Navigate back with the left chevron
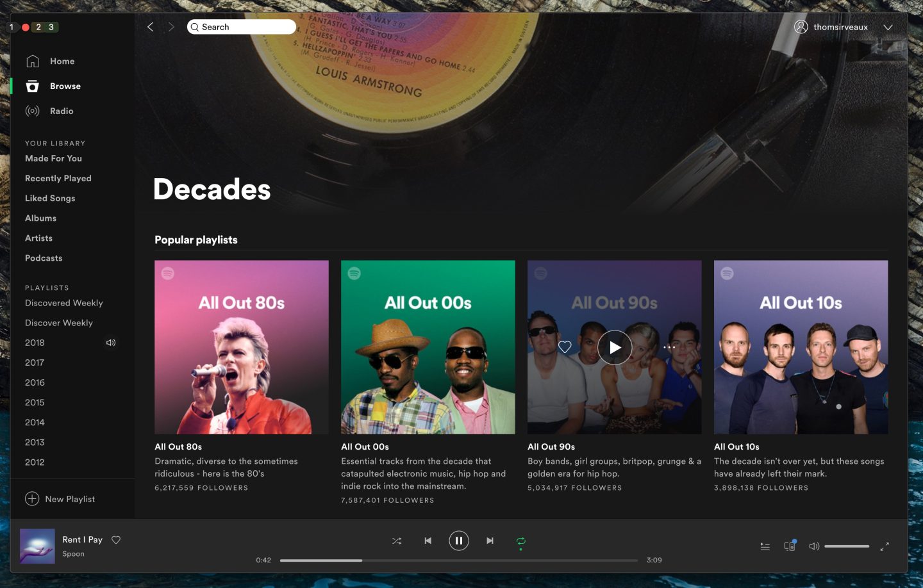The width and height of the screenshot is (923, 588). pos(151,27)
